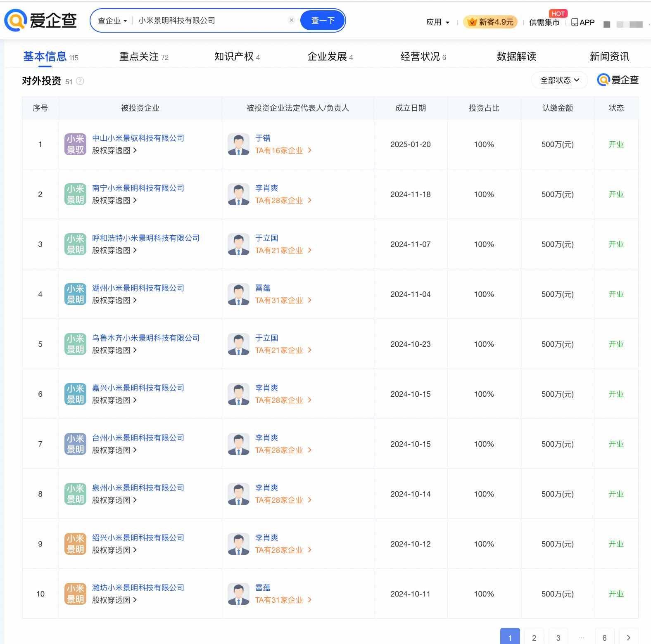Open the 全部状态 status filter
This screenshot has width=651, height=644.
tap(559, 80)
